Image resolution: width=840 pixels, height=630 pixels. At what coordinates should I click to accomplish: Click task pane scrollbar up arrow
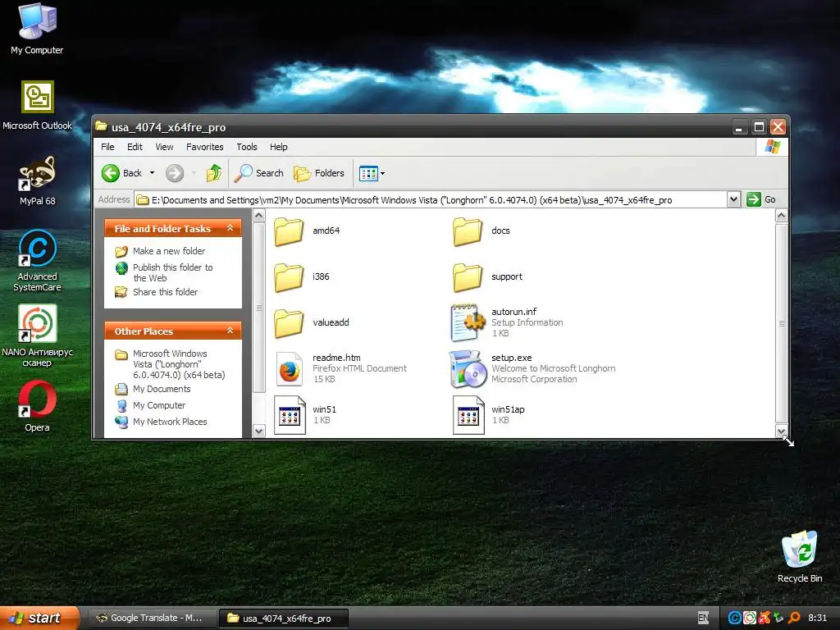258,216
